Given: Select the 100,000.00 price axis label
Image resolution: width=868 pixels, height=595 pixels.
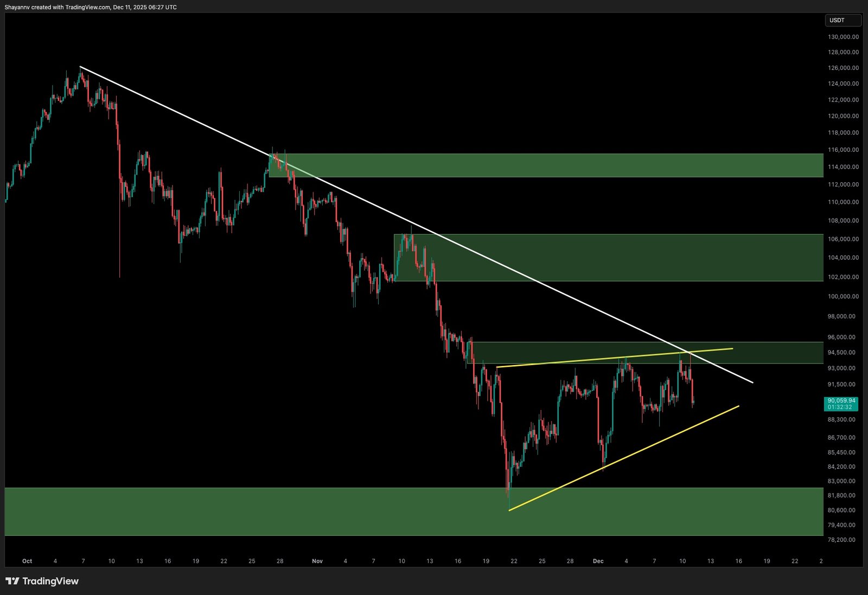Looking at the screenshot, I should pyautogui.click(x=843, y=296).
